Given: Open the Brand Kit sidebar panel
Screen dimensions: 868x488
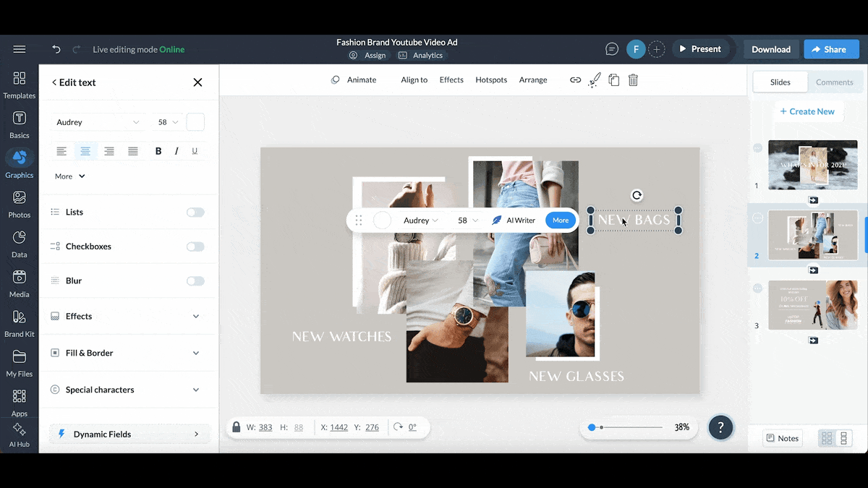Looking at the screenshot, I should pos(20,323).
